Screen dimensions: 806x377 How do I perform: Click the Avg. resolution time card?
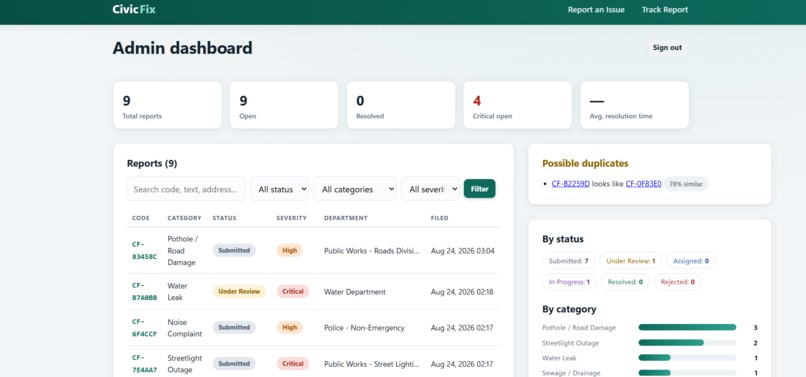point(634,105)
